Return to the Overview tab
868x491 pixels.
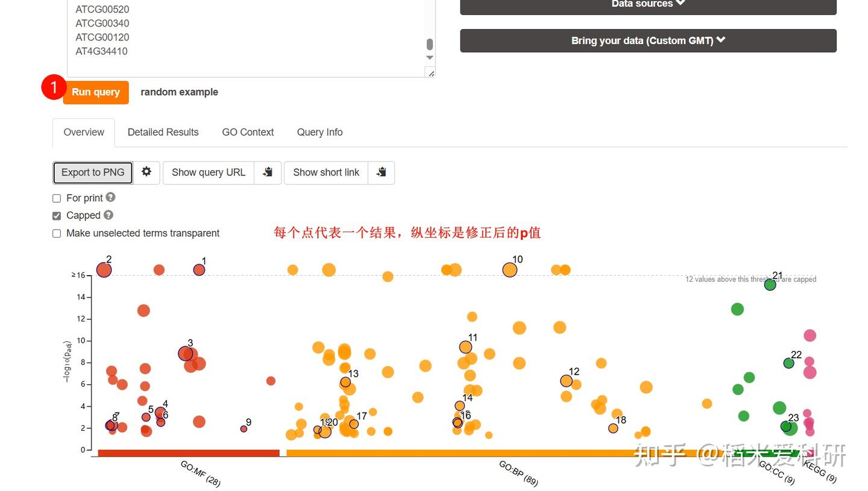pos(83,132)
